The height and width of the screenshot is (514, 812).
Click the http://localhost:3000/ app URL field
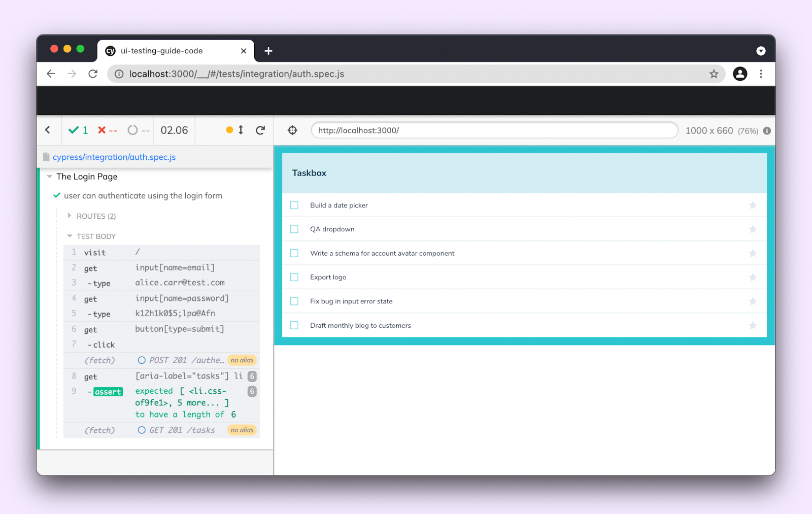[x=494, y=130]
